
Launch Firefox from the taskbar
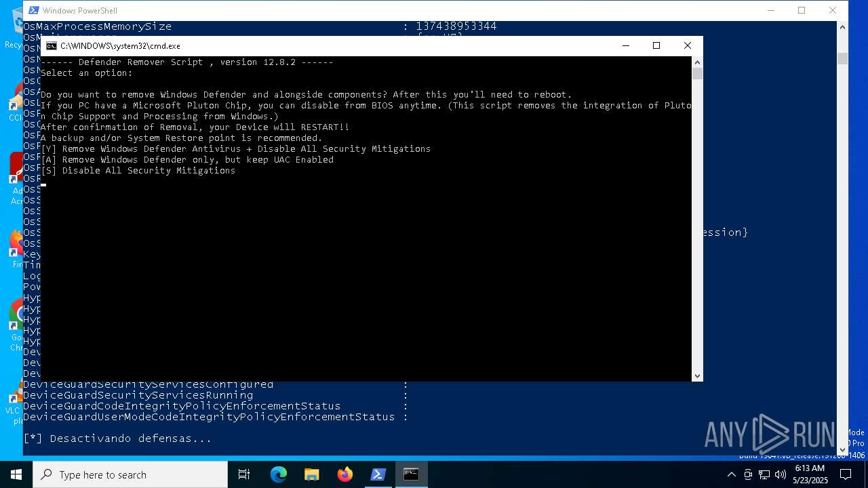tap(344, 474)
